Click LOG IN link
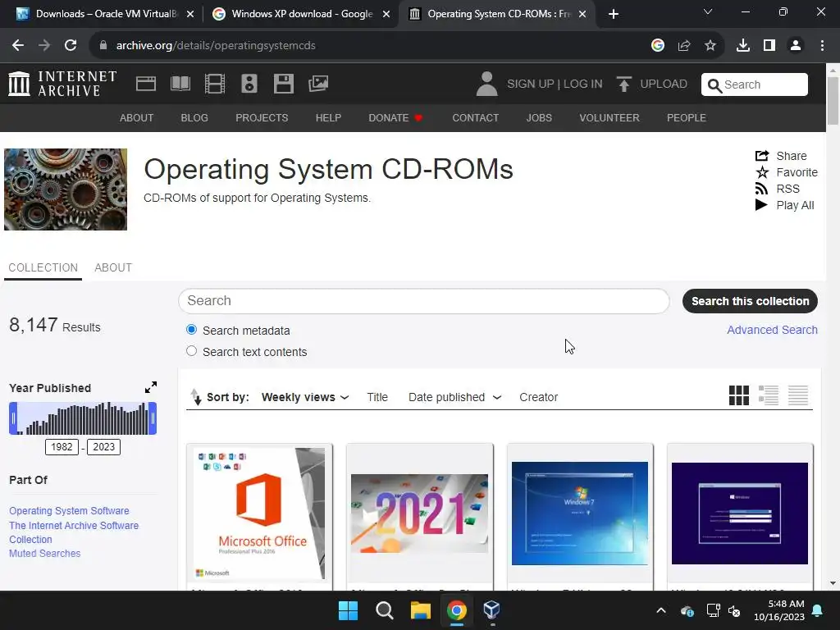 (583, 84)
